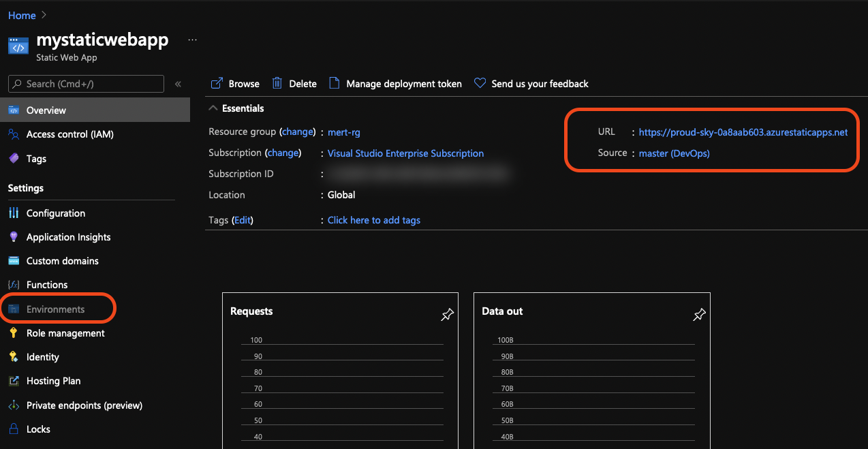Click the Delete trash can icon
Viewport: 868px width, 449px height.
pyautogui.click(x=277, y=83)
